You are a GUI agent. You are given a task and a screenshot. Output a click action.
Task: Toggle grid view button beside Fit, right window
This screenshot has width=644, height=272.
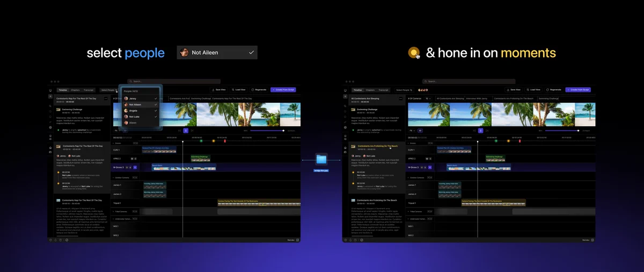point(420,131)
